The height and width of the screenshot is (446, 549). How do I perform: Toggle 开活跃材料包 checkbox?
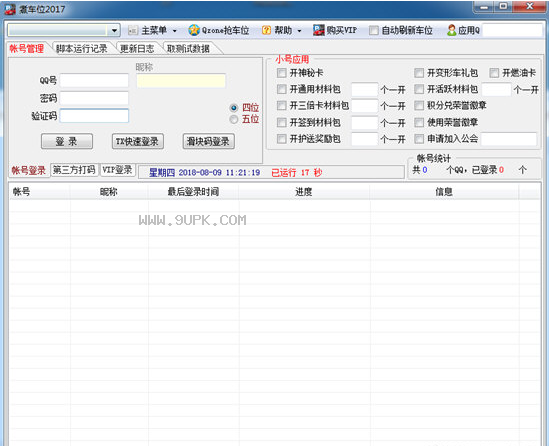(419, 89)
